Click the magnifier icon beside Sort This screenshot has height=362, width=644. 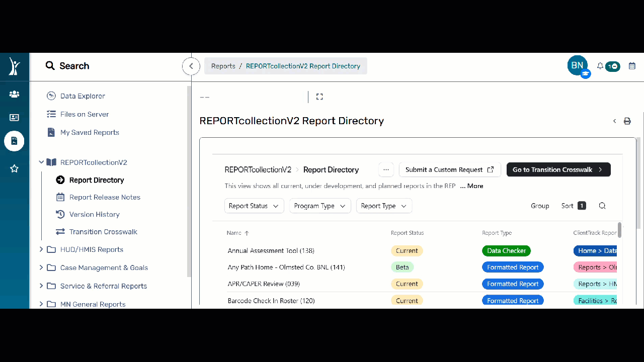point(602,206)
